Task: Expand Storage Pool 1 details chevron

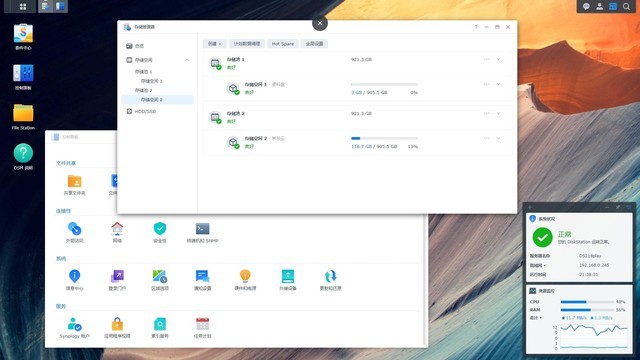Action: pyautogui.click(x=498, y=60)
